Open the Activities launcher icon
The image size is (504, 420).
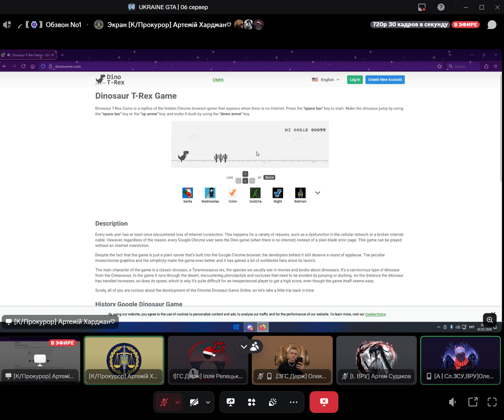252,402
